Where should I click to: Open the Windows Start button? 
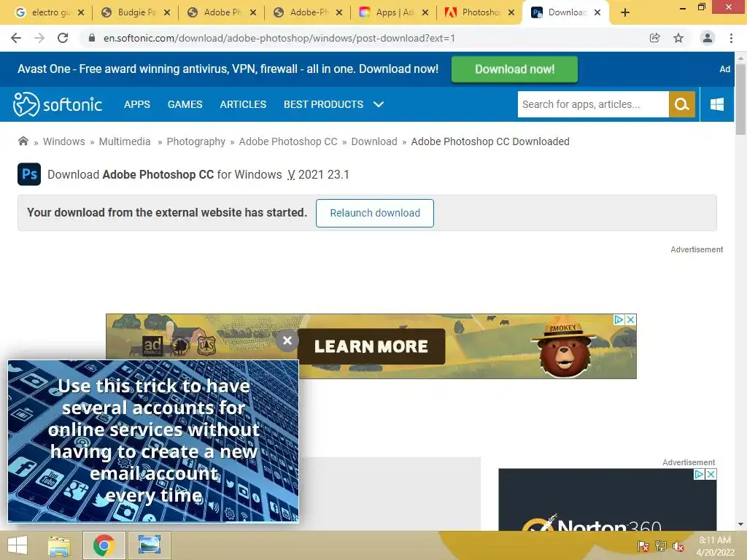pyautogui.click(x=18, y=545)
